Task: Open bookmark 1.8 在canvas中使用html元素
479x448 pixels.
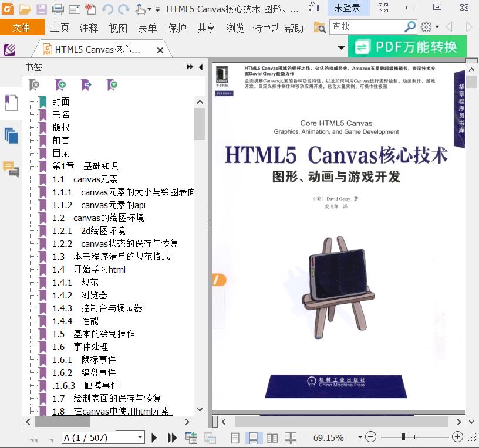Action: [x=110, y=411]
